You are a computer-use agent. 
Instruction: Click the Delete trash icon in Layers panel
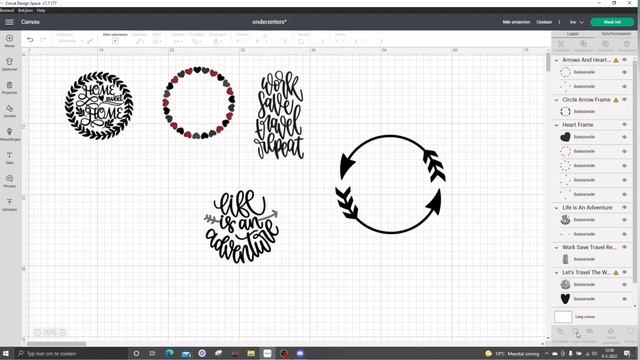pos(627,45)
